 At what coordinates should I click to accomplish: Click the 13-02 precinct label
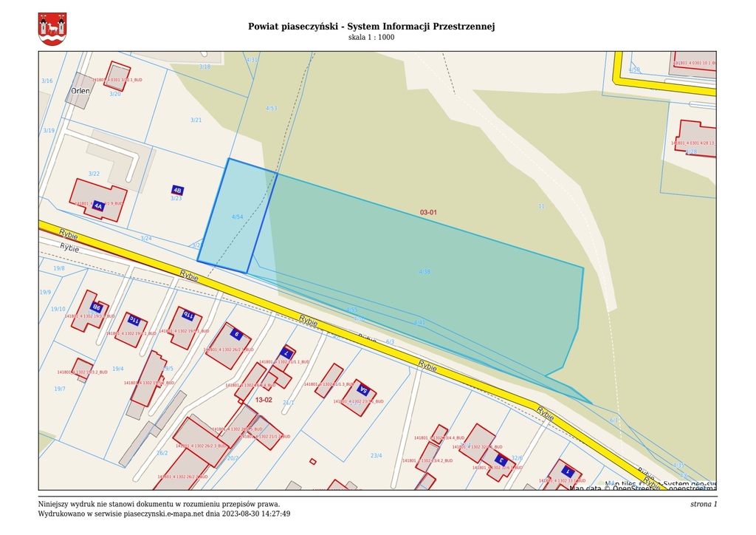(264, 400)
